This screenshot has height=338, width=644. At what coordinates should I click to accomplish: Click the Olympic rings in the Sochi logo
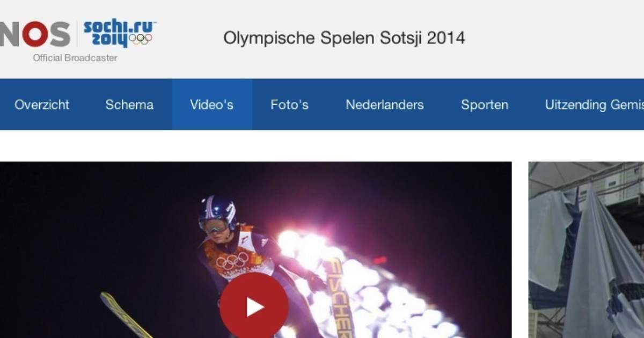point(141,39)
